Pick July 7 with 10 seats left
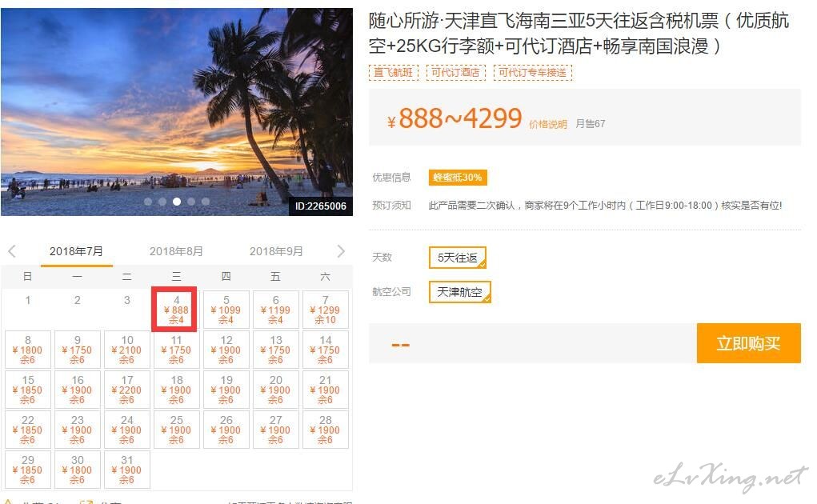Screen dimensions: 817x504 coord(325,310)
